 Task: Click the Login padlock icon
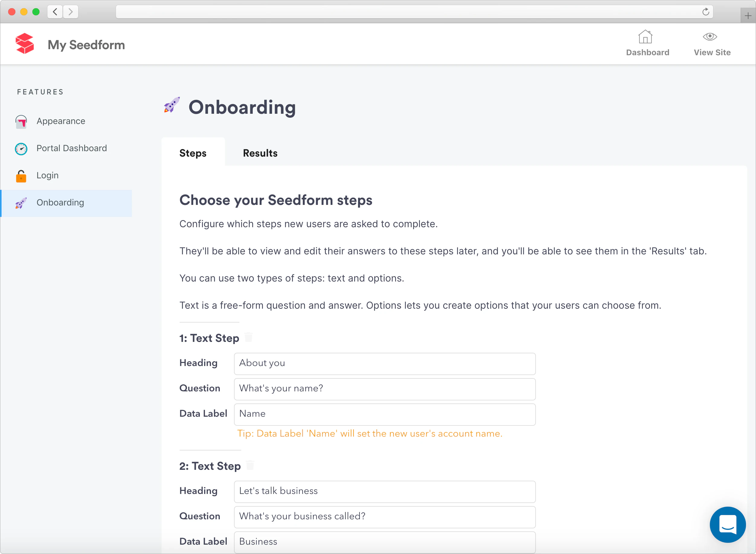click(21, 176)
